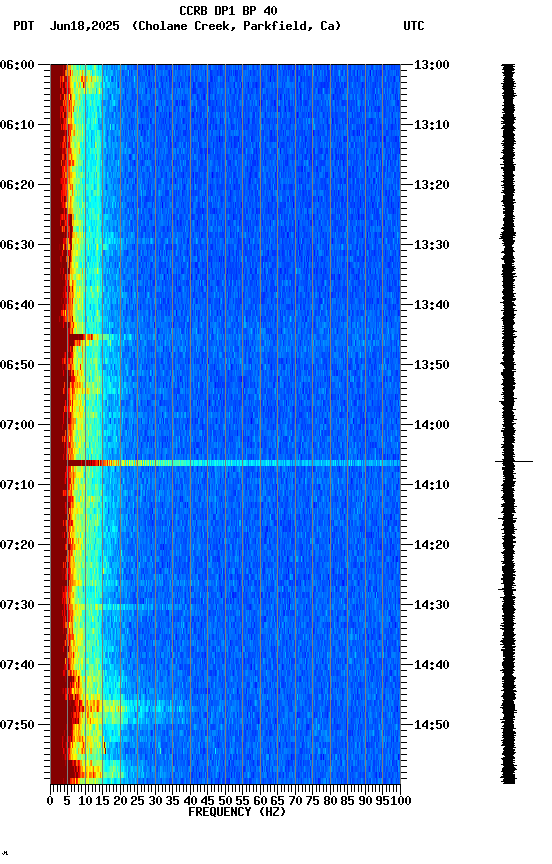Click the '06:00' PDT time label
552x864 pixels.
17,65
